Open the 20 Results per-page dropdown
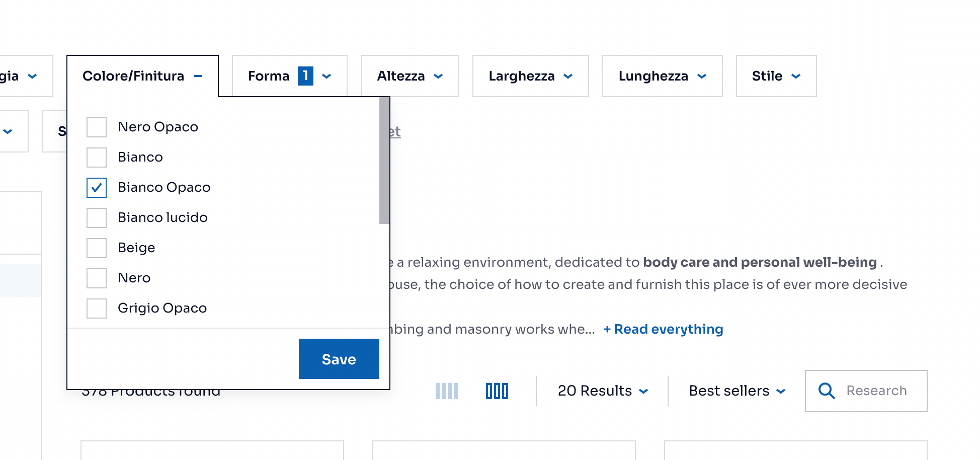The width and height of the screenshot is (980, 460). [x=603, y=391]
